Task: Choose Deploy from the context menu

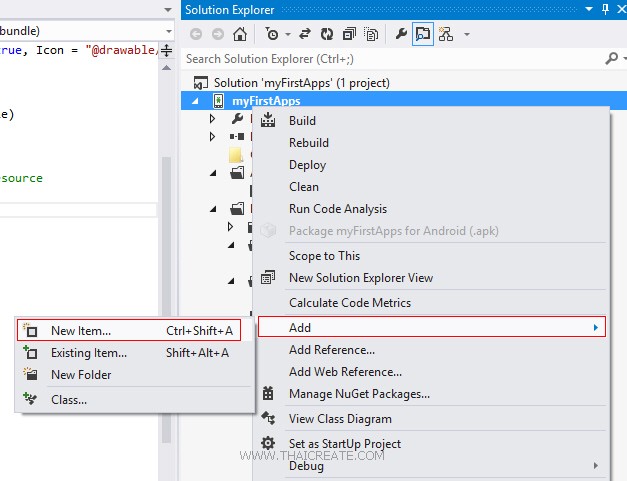Action: pyautogui.click(x=307, y=165)
